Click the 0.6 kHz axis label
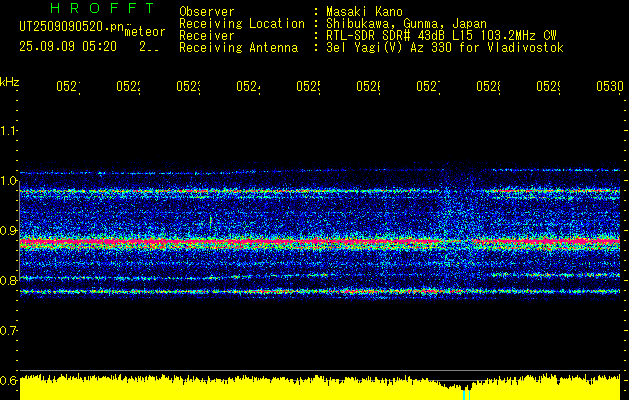The height and width of the screenshot is (400, 629). (9, 380)
